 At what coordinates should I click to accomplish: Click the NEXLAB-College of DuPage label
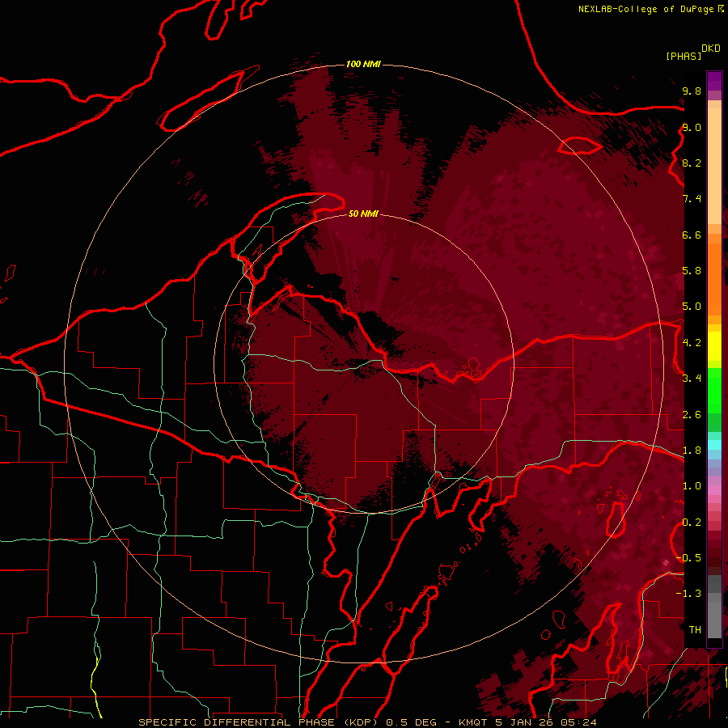[x=646, y=9]
